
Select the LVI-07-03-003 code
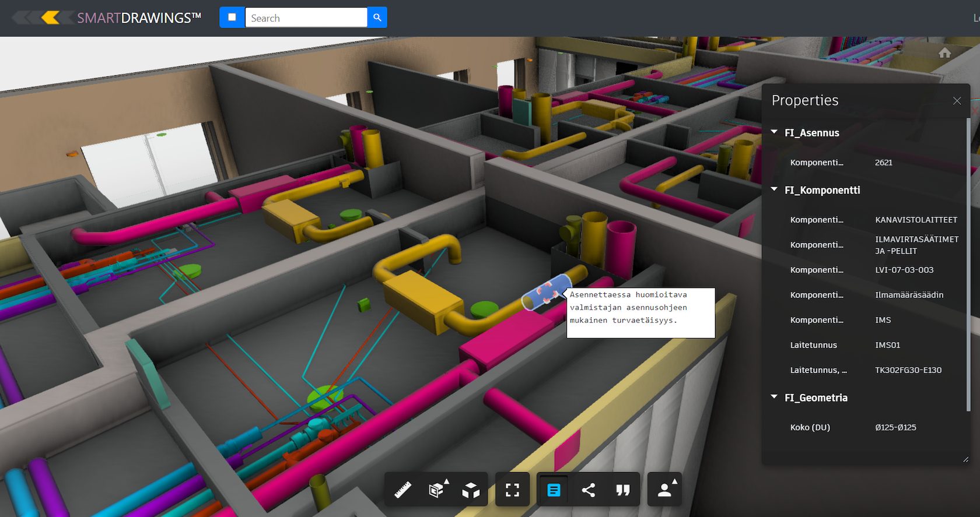tap(904, 270)
